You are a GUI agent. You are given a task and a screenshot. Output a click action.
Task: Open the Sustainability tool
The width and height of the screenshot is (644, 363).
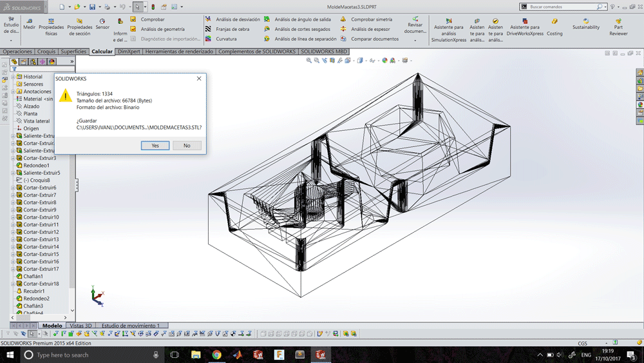point(586,24)
